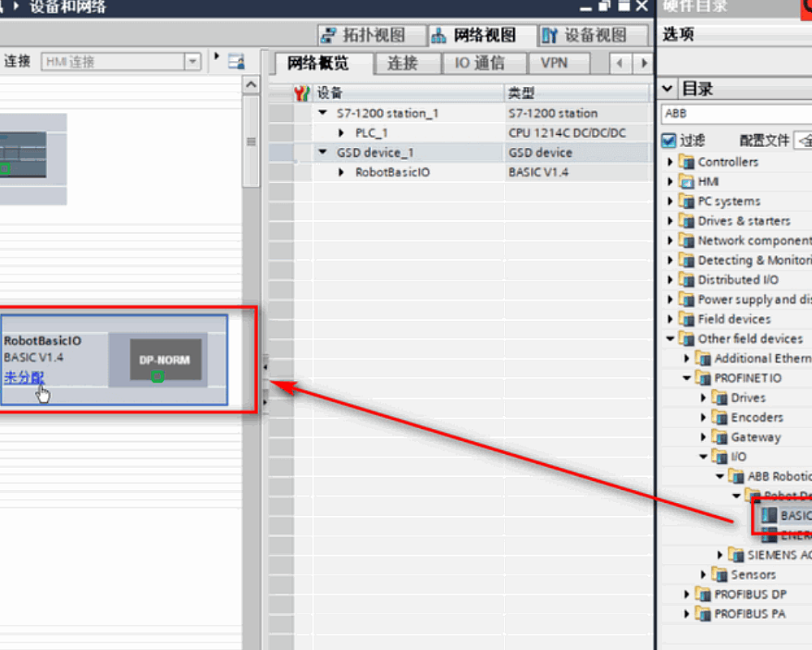Click the HMI folder icon in catalog
The image size is (812, 650).
point(688,182)
